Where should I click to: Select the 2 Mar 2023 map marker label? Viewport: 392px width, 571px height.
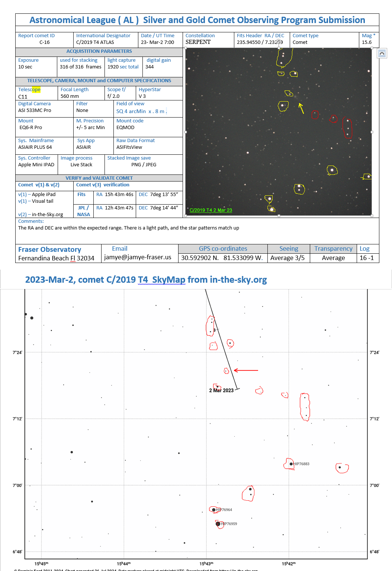221,391
